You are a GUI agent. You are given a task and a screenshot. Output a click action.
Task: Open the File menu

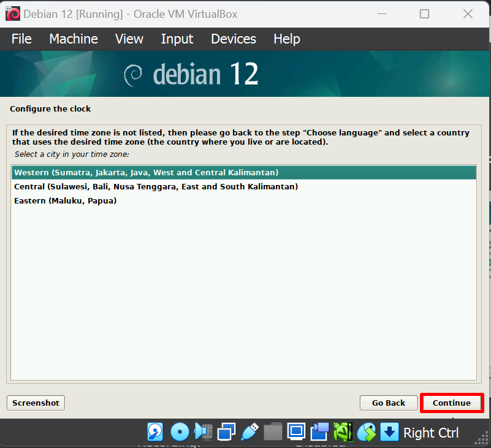21,39
